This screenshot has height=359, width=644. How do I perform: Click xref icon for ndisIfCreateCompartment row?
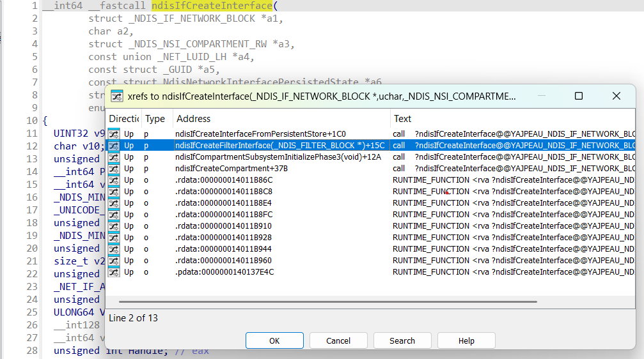point(114,169)
